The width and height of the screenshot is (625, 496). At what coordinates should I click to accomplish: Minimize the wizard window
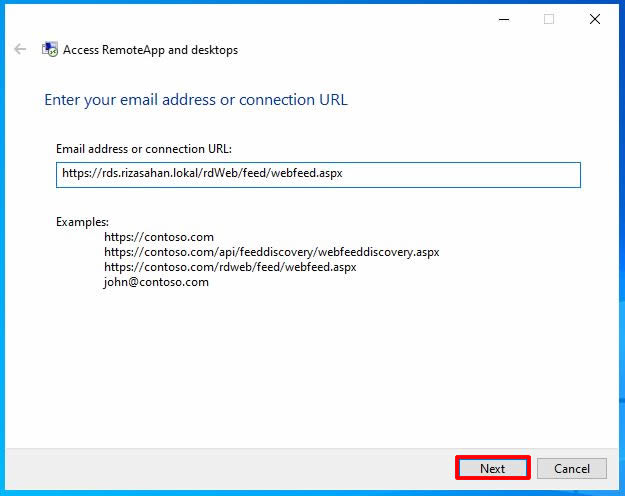point(504,19)
